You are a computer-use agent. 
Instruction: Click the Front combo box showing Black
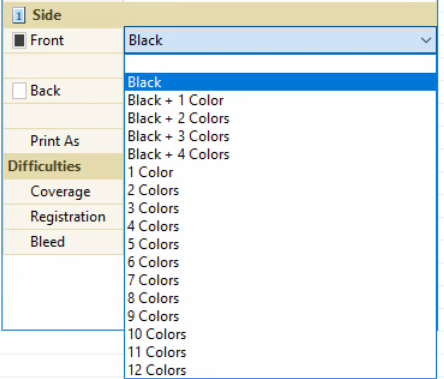[x=280, y=40]
